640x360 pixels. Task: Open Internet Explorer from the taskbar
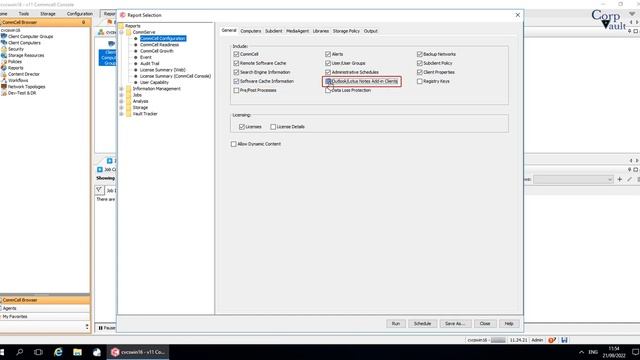tap(58, 352)
